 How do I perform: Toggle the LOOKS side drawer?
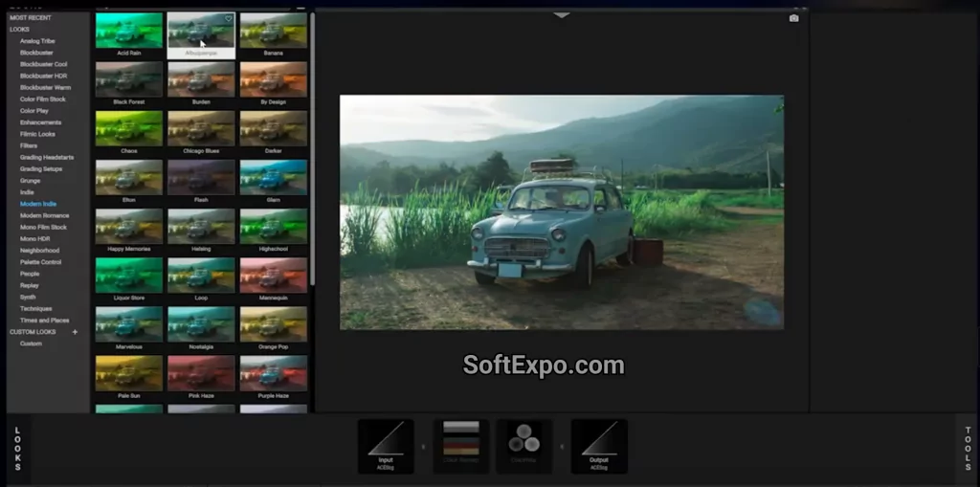tap(17, 448)
